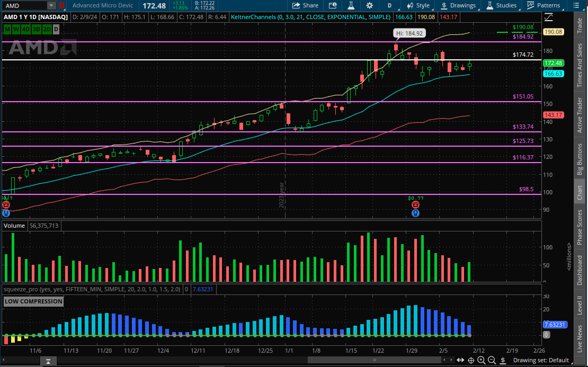Toggle the 2D timeframe quick button
This screenshot has height=367, width=588.
click(x=47, y=28)
